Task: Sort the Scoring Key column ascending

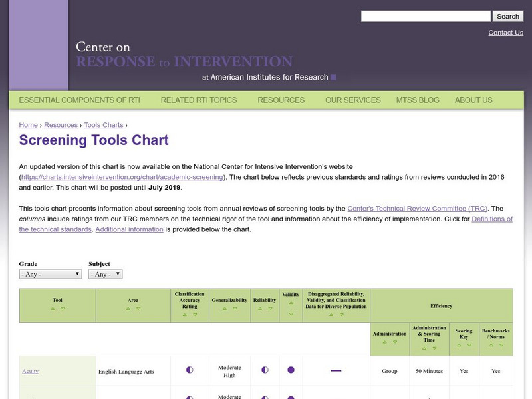Action: 458,345
